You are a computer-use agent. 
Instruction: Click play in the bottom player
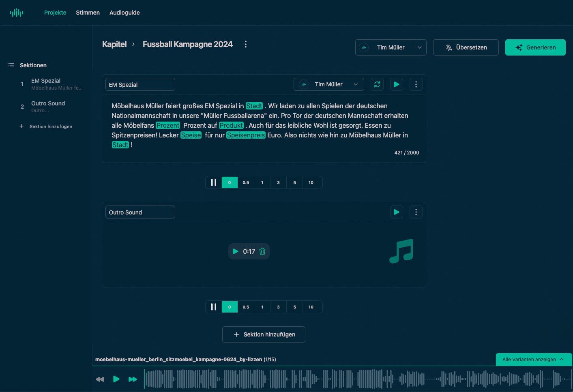point(116,379)
